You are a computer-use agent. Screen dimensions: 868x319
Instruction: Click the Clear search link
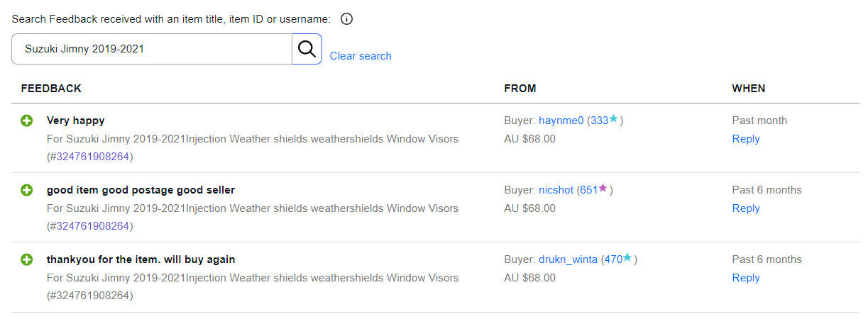pyautogui.click(x=361, y=56)
